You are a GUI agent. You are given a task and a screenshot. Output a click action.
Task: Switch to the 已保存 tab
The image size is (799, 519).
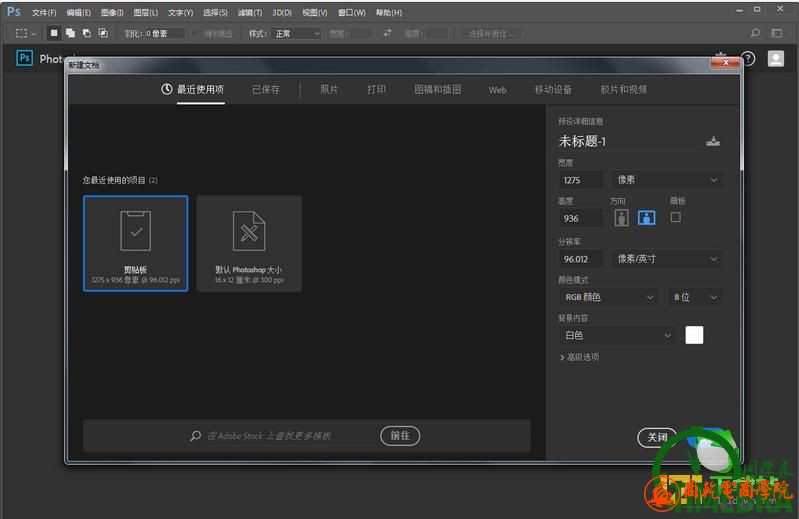click(266, 90)
